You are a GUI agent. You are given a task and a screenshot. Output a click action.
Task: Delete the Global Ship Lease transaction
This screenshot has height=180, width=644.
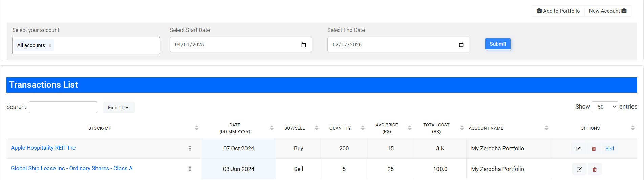[595, 169]
